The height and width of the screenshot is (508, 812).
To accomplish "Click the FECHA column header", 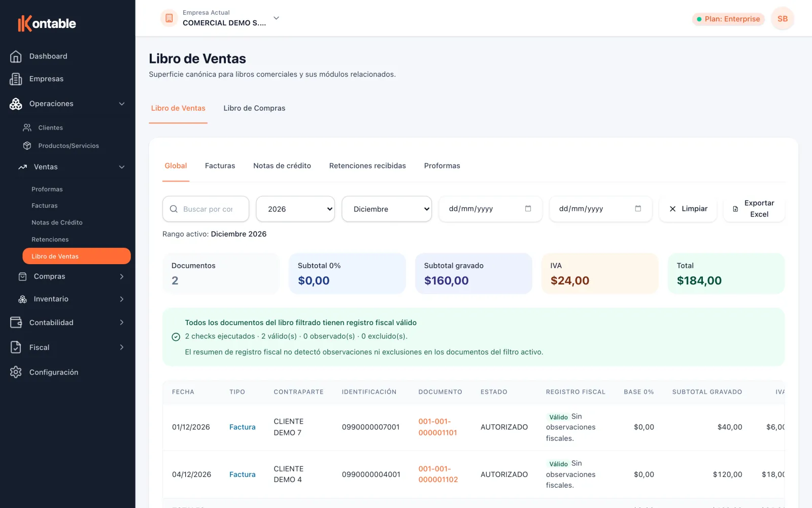I will [183, 392].
